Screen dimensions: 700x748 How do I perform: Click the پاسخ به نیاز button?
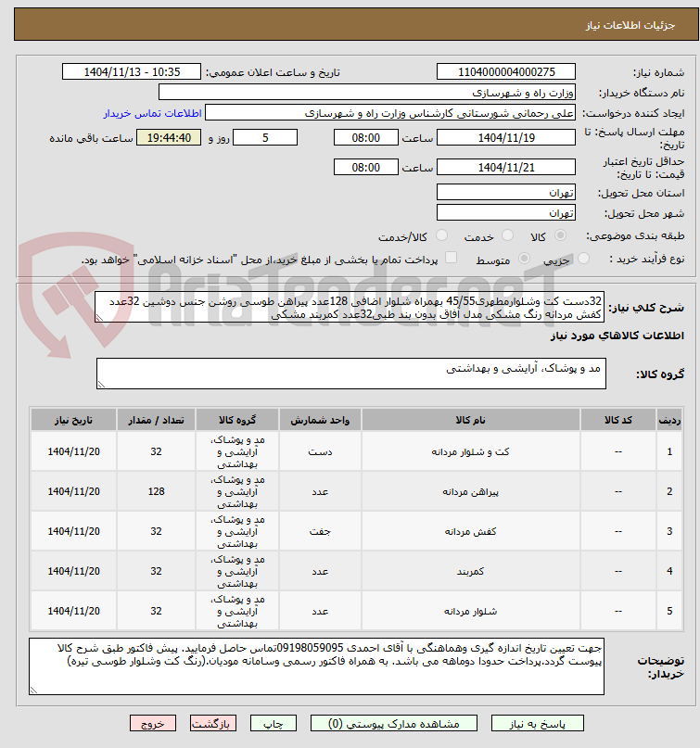pyautogui.click(x=538, y=724)
